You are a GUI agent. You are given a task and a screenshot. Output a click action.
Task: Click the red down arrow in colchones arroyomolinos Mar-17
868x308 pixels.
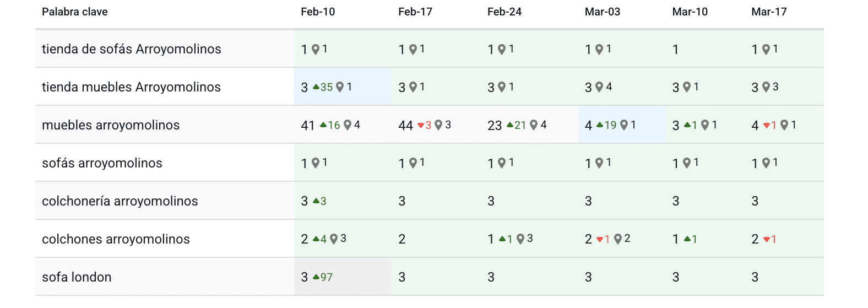(x=766, y=240)
